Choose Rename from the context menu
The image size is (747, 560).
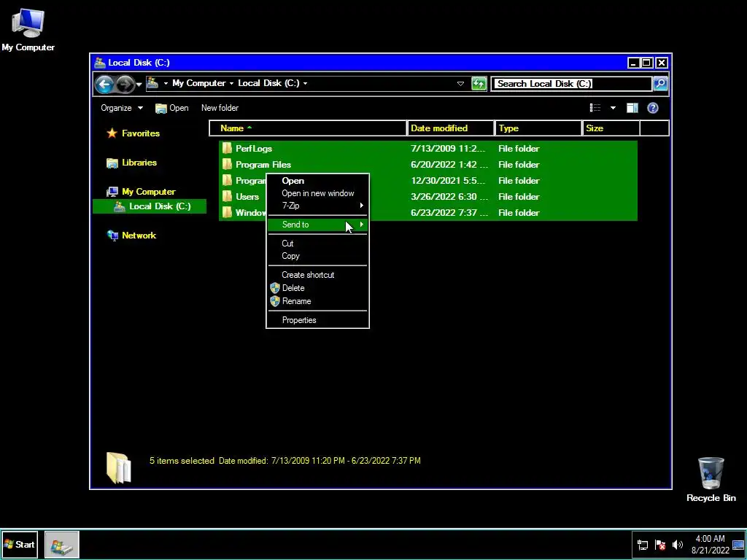318,301
